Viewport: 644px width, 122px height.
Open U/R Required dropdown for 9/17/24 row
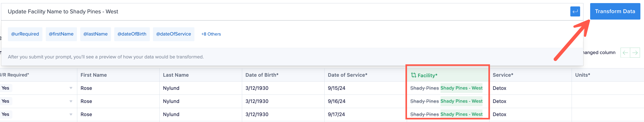click(x=71, y=114)
